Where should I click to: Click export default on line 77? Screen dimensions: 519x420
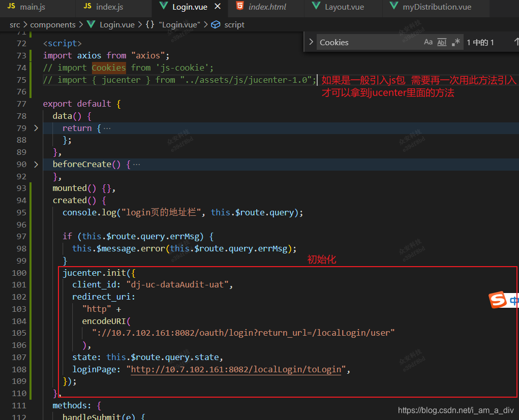click(x=77, y=104)
